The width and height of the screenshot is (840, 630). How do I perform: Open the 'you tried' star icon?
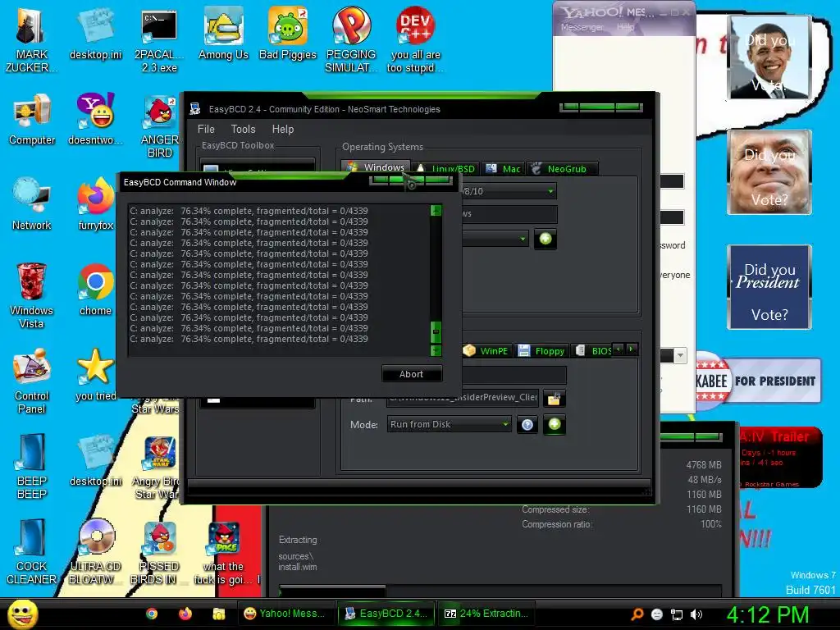(95, 375)
